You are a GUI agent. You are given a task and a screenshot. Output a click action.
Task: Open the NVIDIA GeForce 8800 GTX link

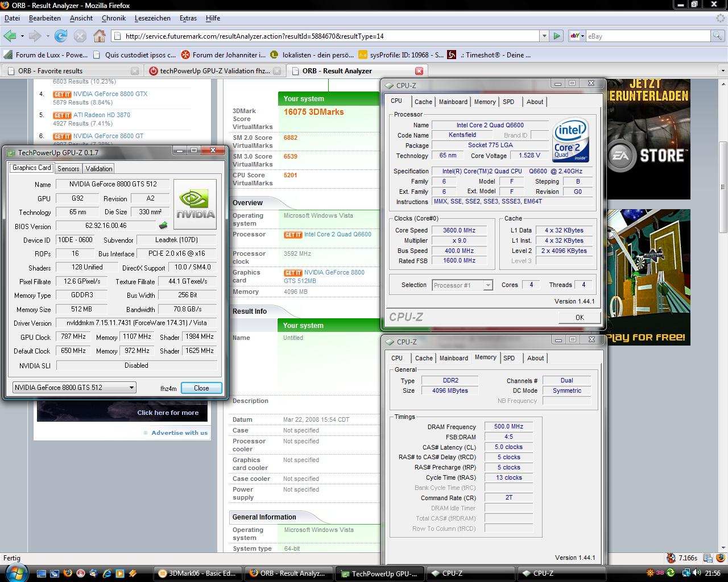[110, 94]
